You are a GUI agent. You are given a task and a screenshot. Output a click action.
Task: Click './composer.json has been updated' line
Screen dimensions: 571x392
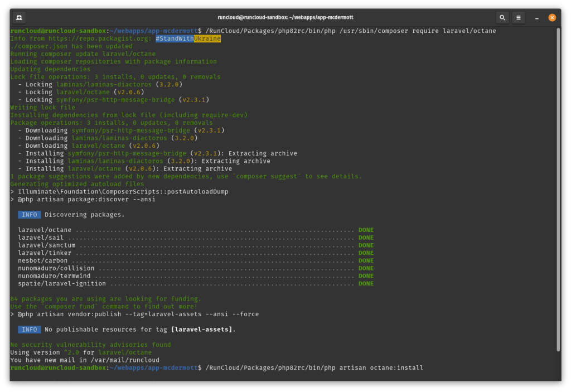point(71,46)
